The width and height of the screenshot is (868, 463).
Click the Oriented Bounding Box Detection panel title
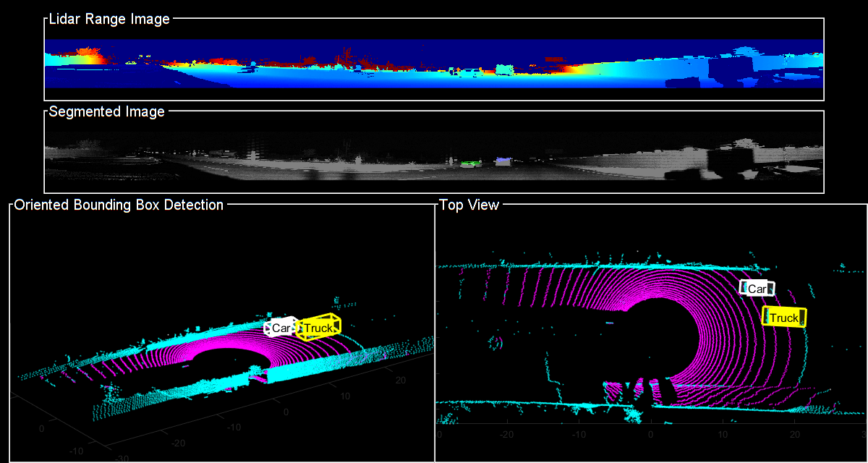[119, 205]
